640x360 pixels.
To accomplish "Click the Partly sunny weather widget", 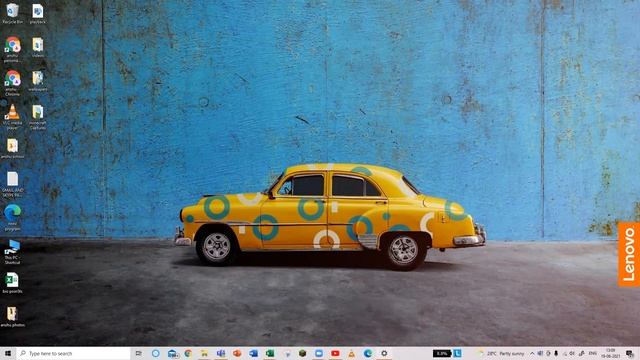I will point(501,353).
